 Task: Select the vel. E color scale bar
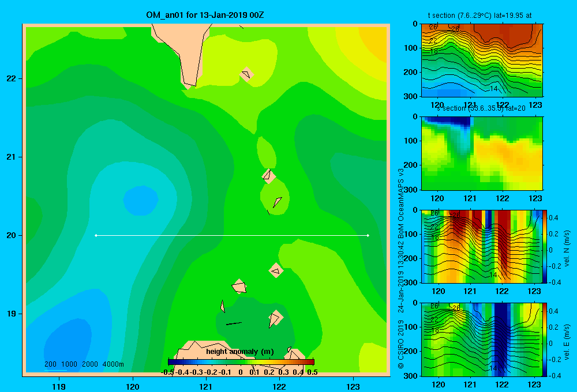click(x=545, y=340)
